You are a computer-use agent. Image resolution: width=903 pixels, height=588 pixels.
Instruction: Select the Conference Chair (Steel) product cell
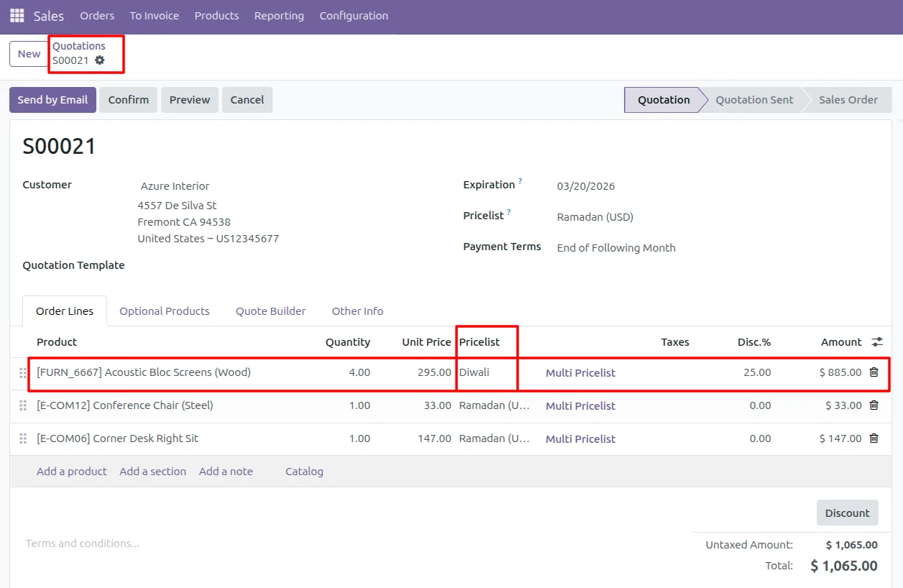[x=125, y=405]
